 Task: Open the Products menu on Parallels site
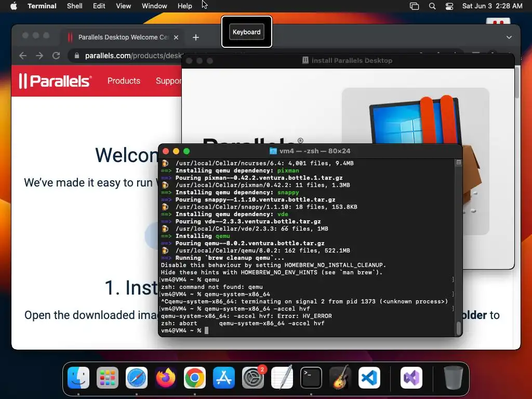tap(124, 81)
